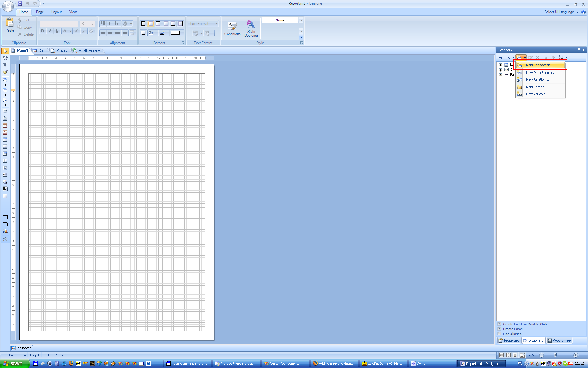Viewport: 588px width, 368px height.
Task: Switch to the Page ribbon tab
Action: click(x=40, y=12)
